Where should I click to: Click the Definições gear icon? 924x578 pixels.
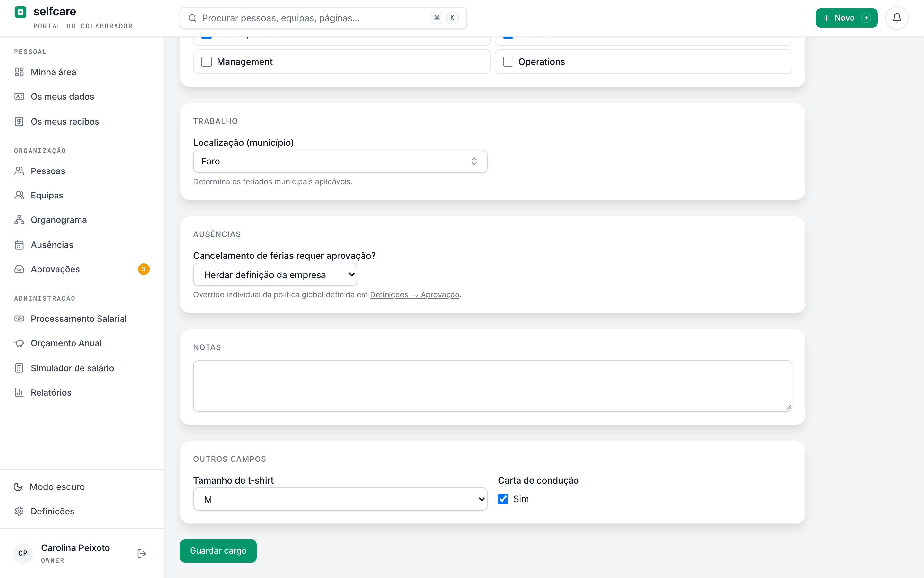(19, 511)
